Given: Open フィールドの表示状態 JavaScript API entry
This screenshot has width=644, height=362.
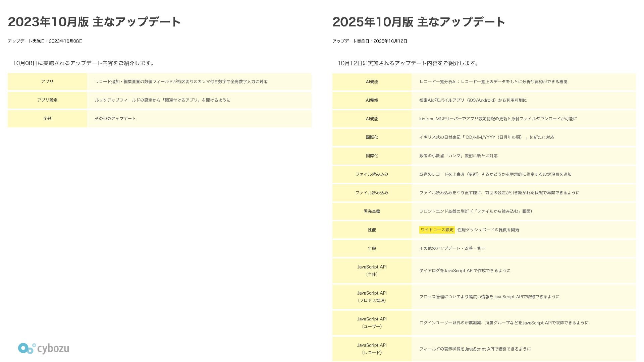Looking at the screenshot, I should pyautogui.click(x=475, y=349).
